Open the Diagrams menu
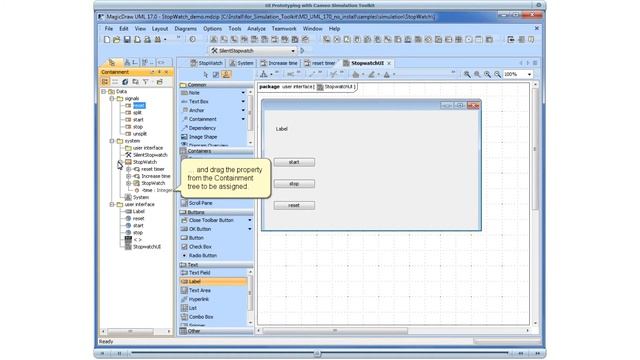This screenshot has width=640, height=360. [185, 29]
